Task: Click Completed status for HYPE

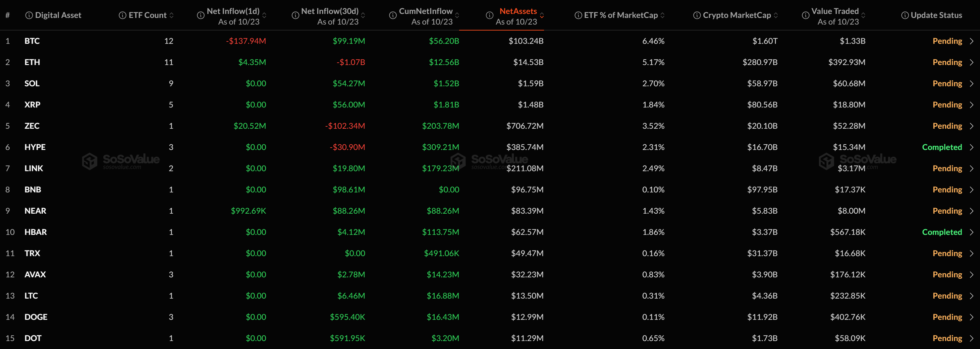Action: (942, 147)
